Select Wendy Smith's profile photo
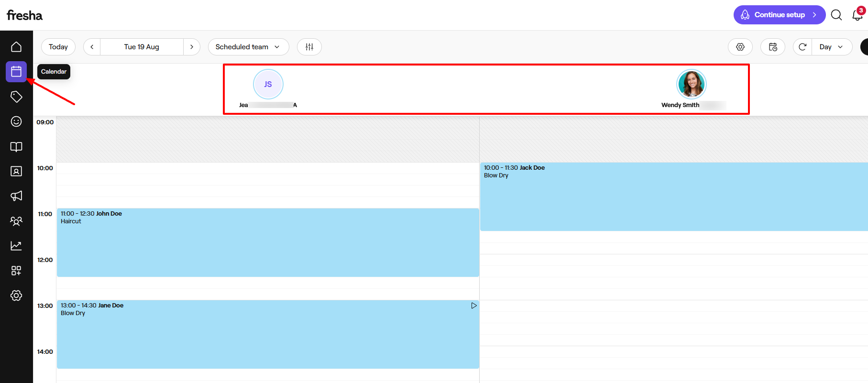The image size is (868, 383). [x=691, y=84]
